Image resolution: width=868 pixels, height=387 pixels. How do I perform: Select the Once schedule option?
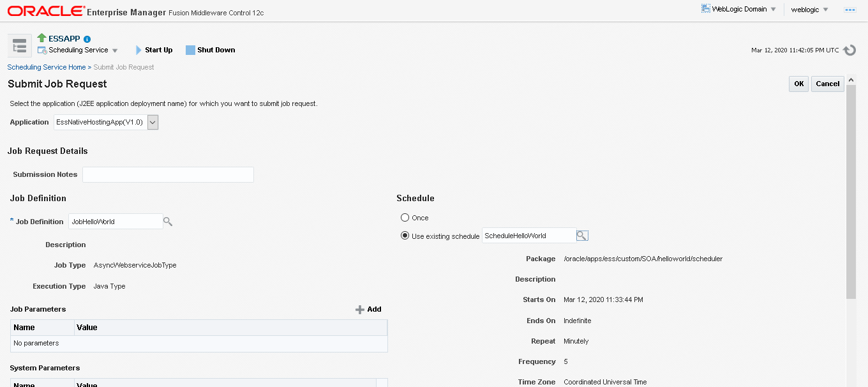pyautogui.click(x=404, y=217)
